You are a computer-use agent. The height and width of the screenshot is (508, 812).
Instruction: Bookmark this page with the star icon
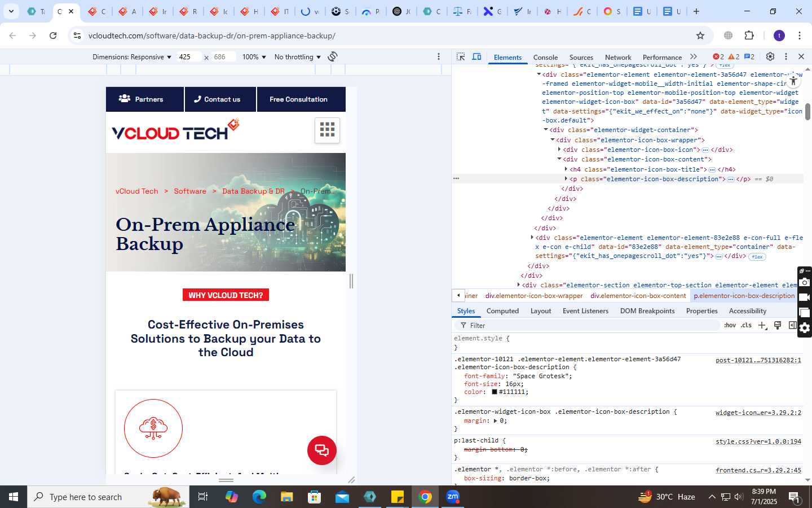click(x=700, y=36)
